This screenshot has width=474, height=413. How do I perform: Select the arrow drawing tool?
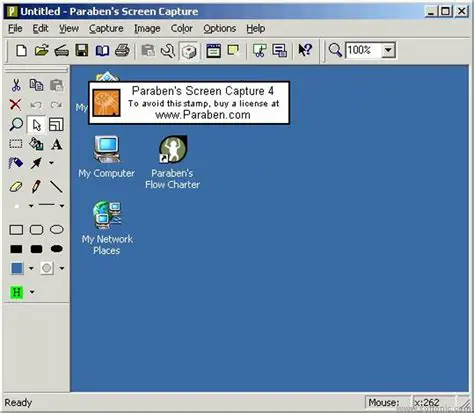(36, 163)
